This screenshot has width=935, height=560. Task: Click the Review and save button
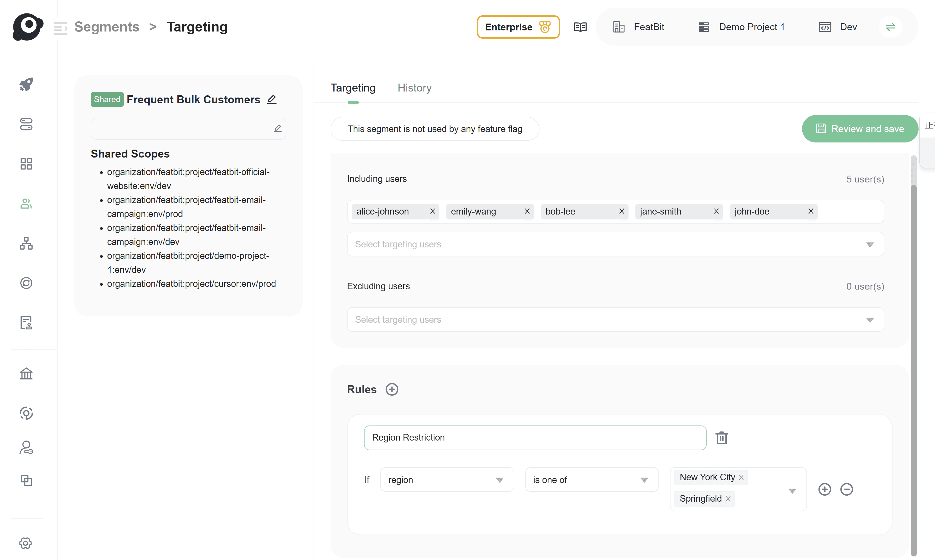point(860,129)
